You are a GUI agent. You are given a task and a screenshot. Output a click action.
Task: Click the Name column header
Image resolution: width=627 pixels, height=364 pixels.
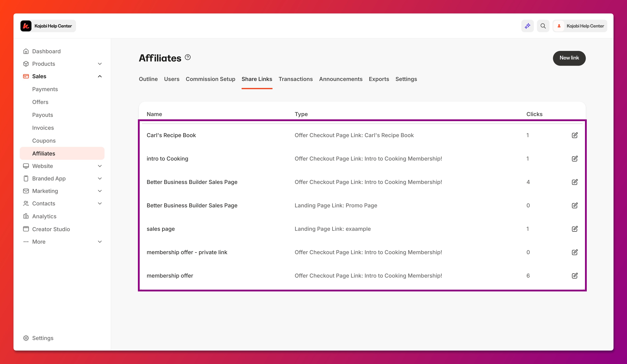154,114
